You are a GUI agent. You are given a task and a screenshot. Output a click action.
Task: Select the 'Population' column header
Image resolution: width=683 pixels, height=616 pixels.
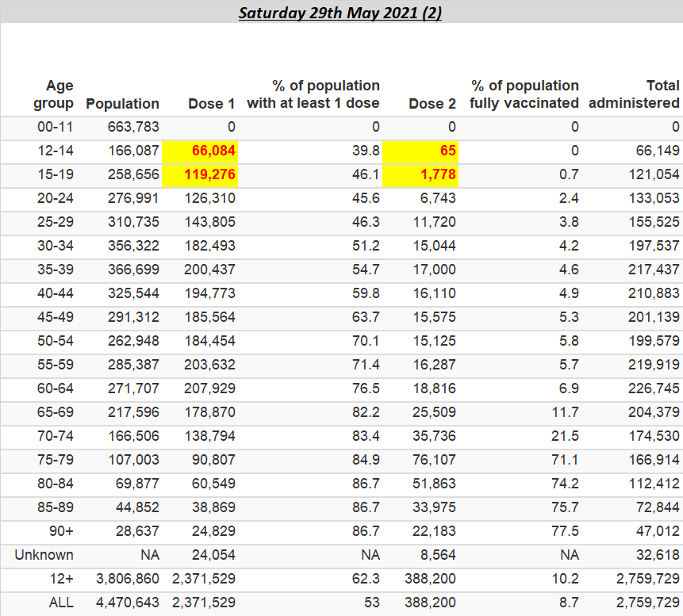(122, 104)
